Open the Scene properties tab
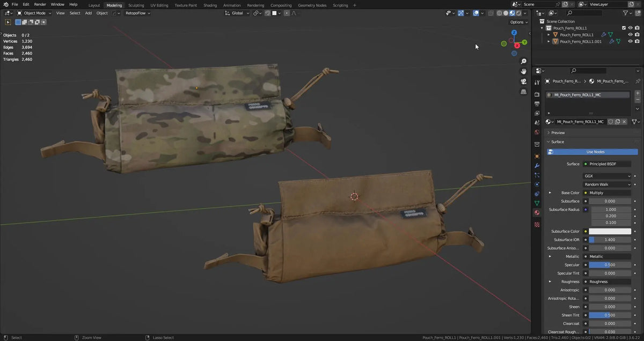The image size is (644, 341). point(537,123)
